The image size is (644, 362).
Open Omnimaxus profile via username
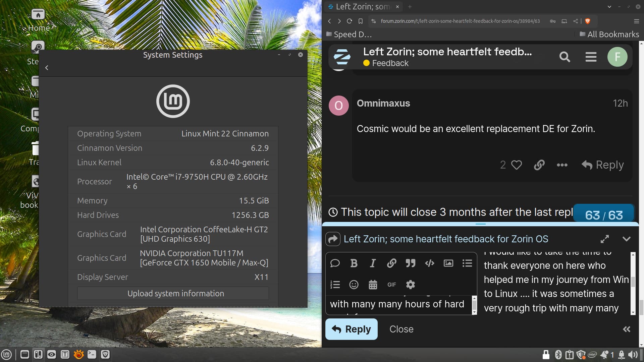383,103
